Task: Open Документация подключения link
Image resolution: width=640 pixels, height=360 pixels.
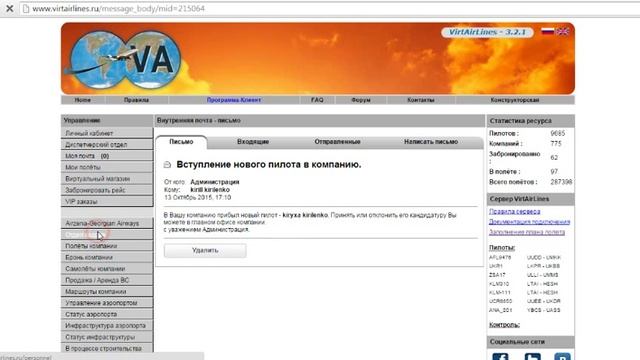Action: pos(529,222)
